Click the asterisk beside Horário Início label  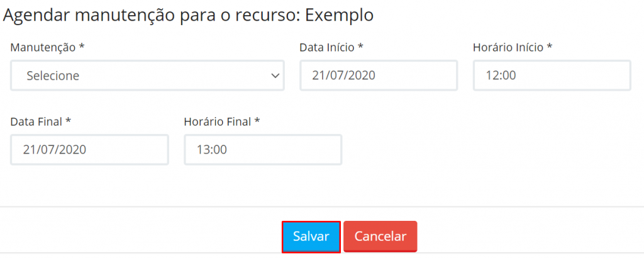click(549, 47)
